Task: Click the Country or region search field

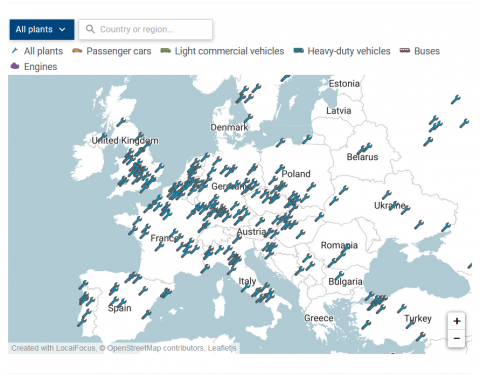Action: click(x=145, y=29)
